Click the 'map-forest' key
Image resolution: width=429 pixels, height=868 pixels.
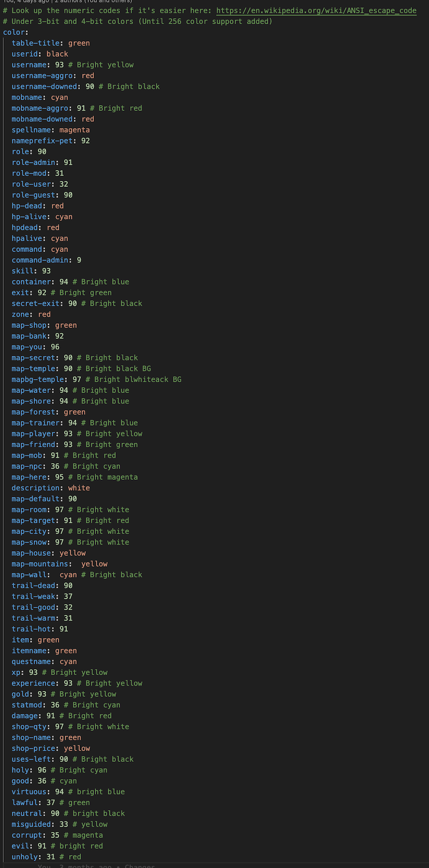[x=33, y=412]
